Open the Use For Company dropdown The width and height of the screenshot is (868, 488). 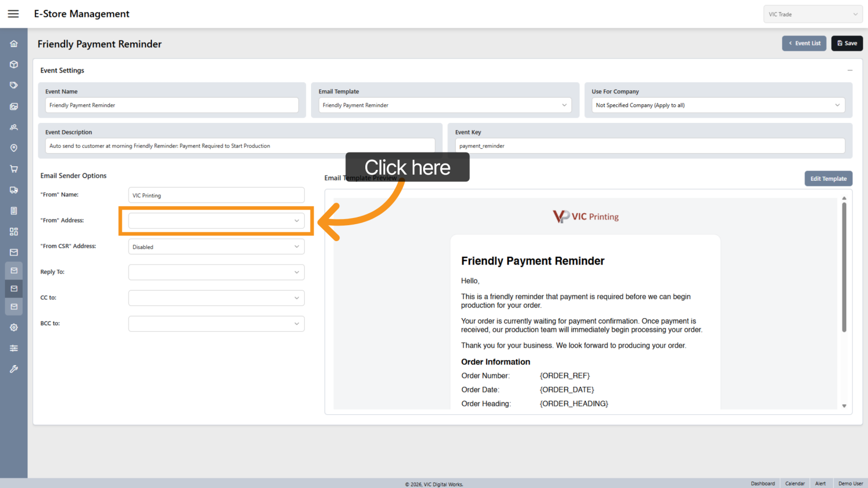(718, 105)
